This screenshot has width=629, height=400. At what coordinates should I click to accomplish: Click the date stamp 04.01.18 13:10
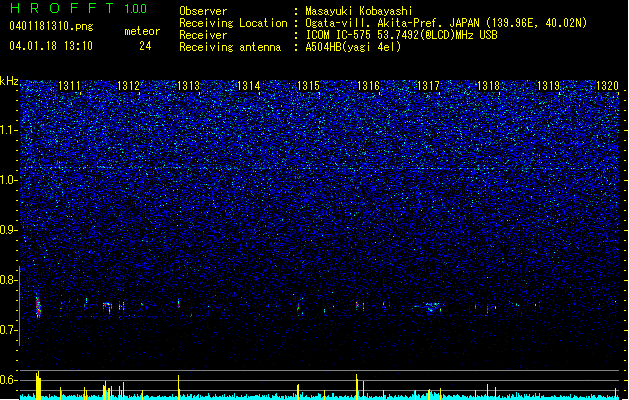coord(51,46)
